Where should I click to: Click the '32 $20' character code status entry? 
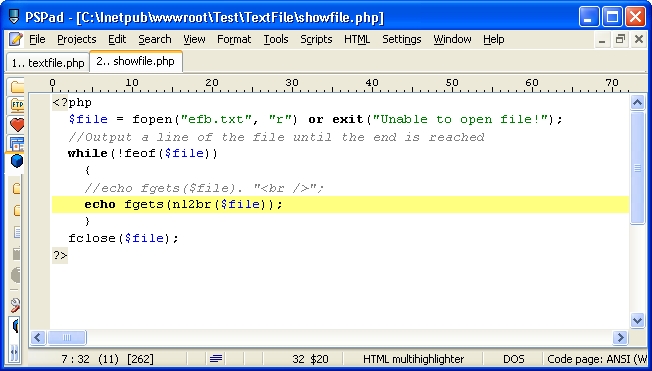click(310, 359)
